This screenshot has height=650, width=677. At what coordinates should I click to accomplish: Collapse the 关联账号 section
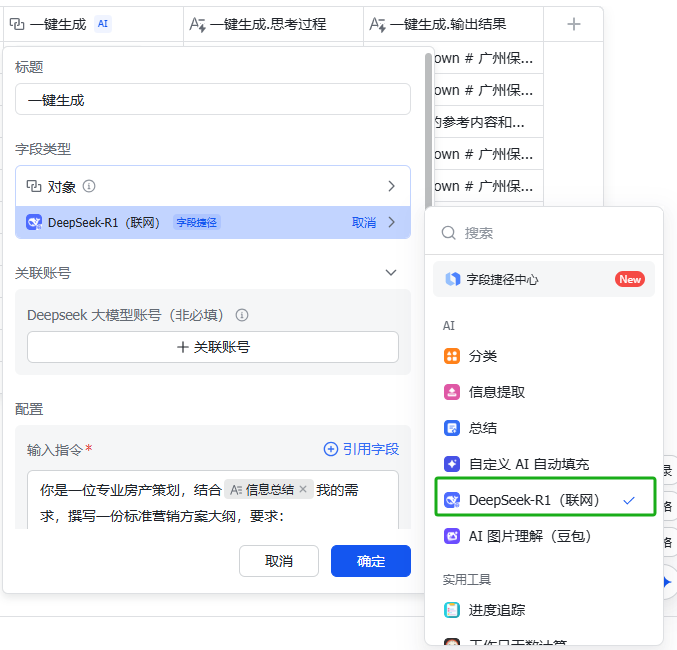pos(391,273)
